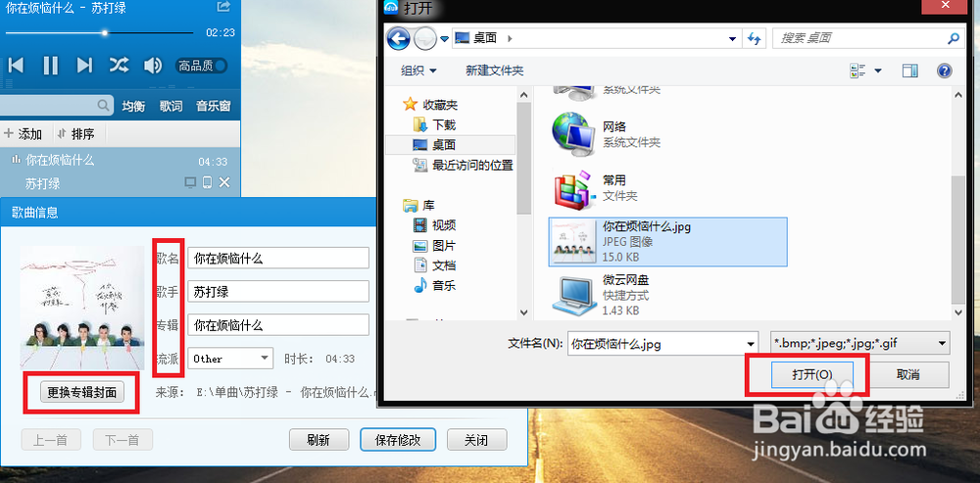
Task: Select 视频 videos library
Action: [x=435, y=225]
